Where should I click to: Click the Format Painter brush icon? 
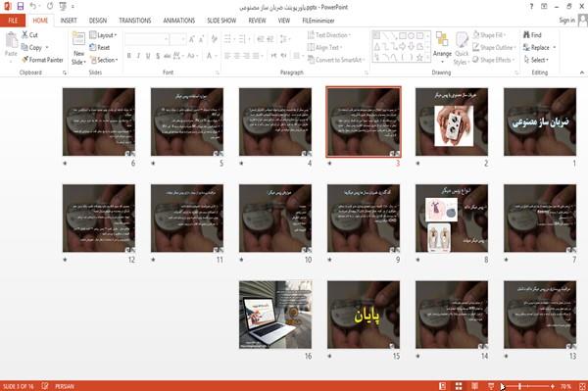coord(24,60)
